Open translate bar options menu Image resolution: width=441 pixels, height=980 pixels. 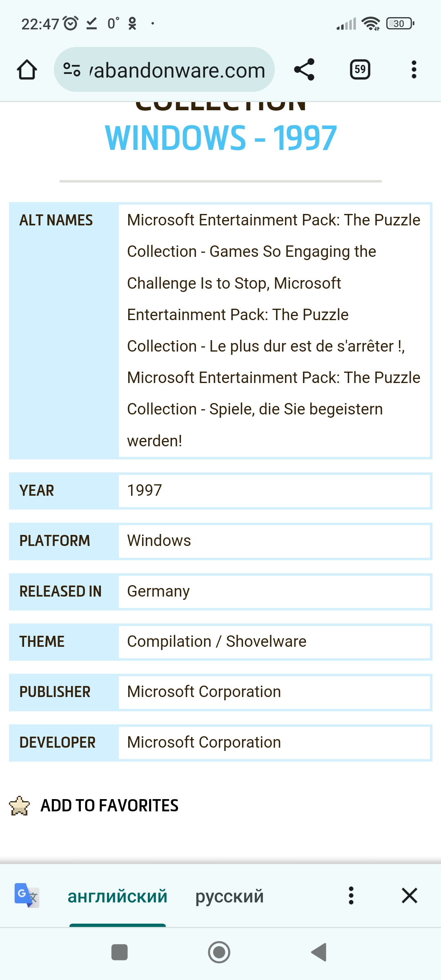[x=351, y=895]
